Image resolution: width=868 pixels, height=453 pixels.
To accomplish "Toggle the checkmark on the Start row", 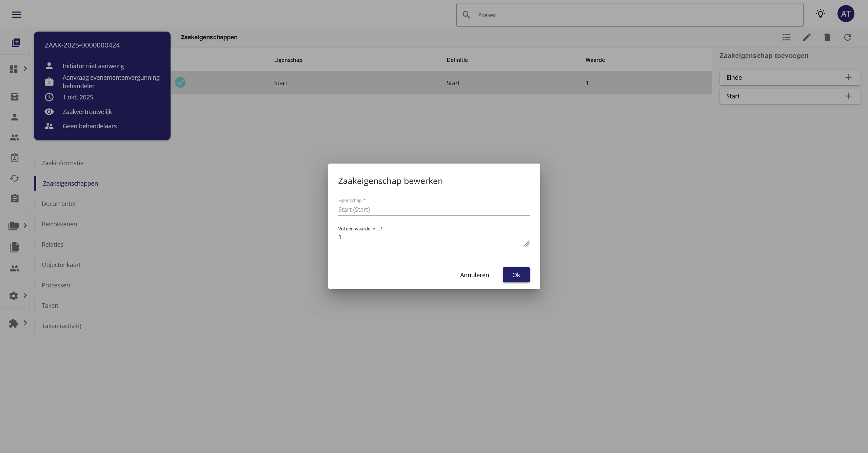I will point(180,82).
